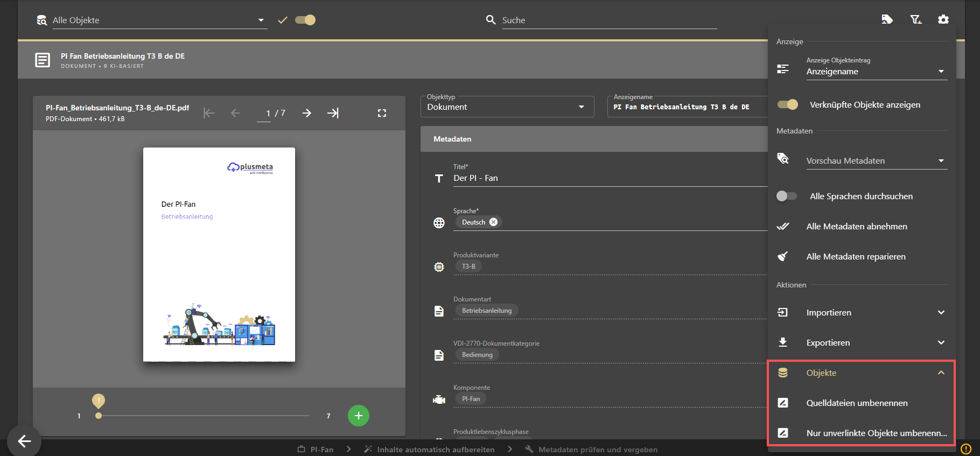Click the Bedienung chip
The width and height of the screenshot is (980, 456).
click(x=477, y=355)
